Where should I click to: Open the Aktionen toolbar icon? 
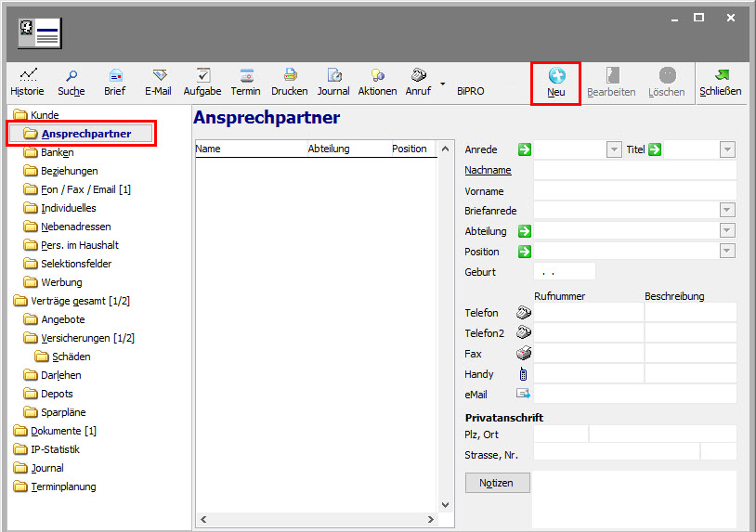[x=377, y=76]
